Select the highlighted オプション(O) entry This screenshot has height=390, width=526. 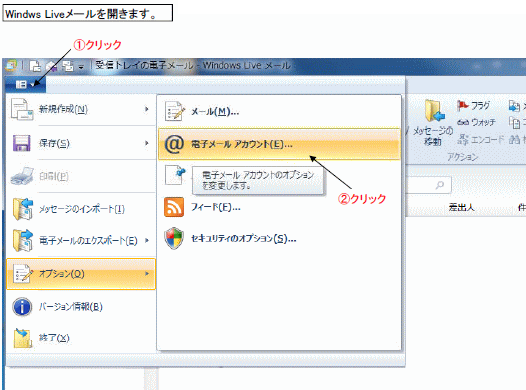pyautogui.click(x=81, y=274)
